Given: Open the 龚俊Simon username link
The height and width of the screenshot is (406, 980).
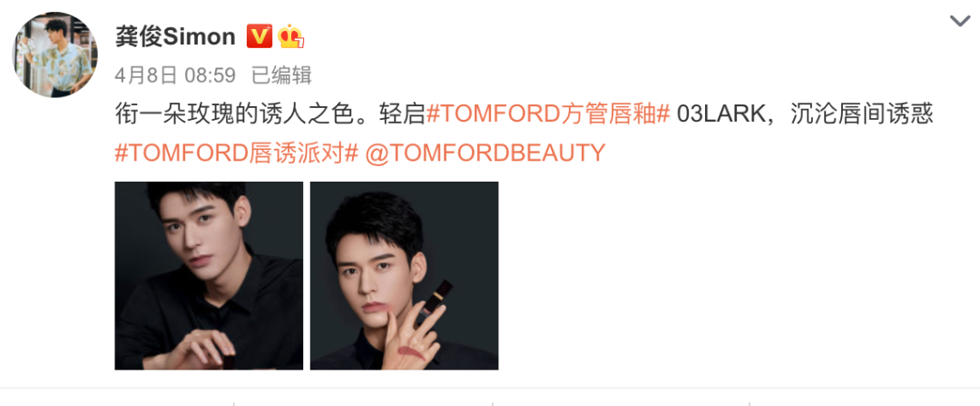Looking at the screenshot, I should [x=175, y=37].
